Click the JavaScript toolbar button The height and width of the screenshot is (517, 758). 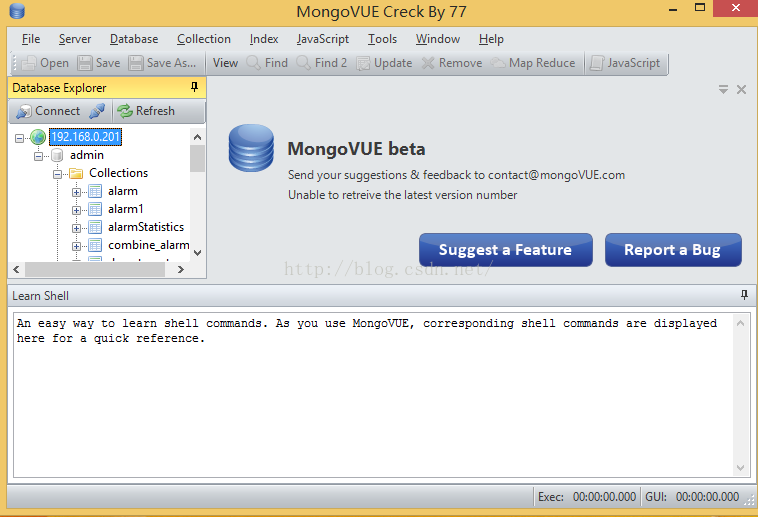(x=626, y=63)
